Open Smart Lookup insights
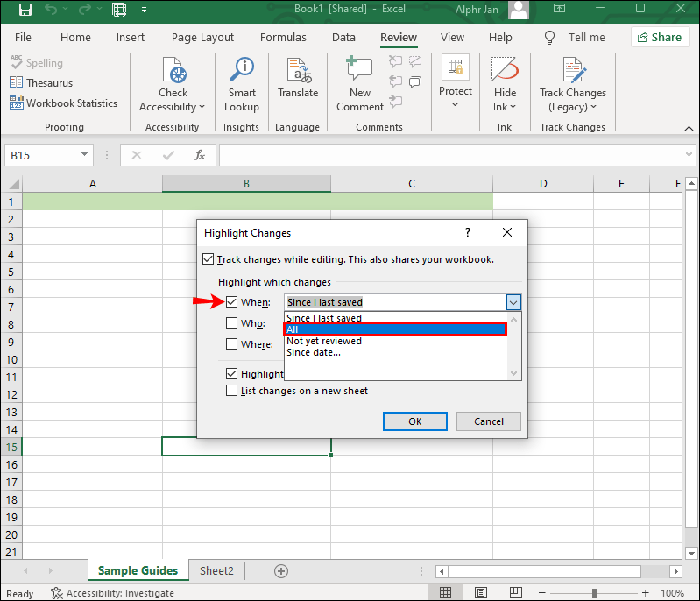Image resolution: width=700 pixels, height=601 pixels. coord(242,84)
